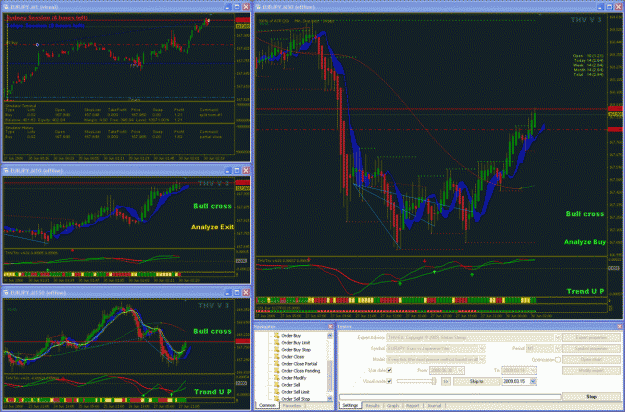The height and width of the screenshot is (412, 625).
Task: Click the Bull cross label in M150 chart
Action: 212,332
